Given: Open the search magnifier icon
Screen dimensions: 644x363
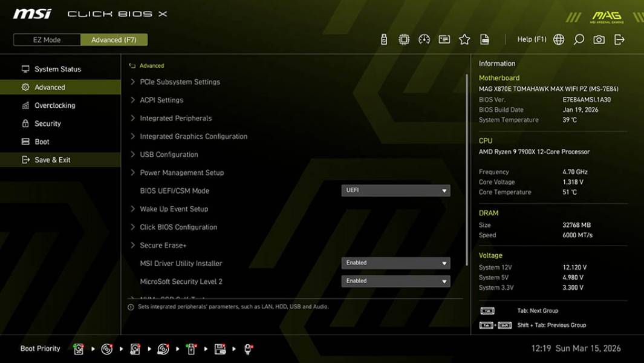Looking at the screenshot, I should [x=578, y=39].
